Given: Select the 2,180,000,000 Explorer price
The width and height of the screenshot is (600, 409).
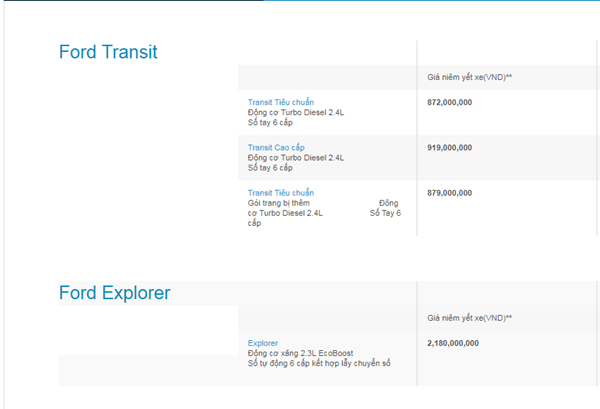Looking at the screenshot, I should tap(453, 343).
